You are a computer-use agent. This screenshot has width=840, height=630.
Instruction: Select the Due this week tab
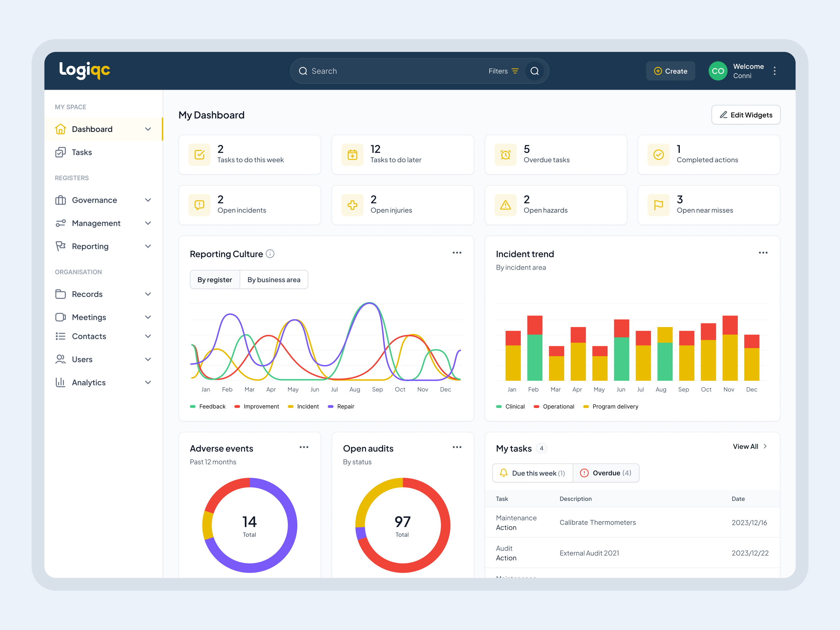click(533, 473)
